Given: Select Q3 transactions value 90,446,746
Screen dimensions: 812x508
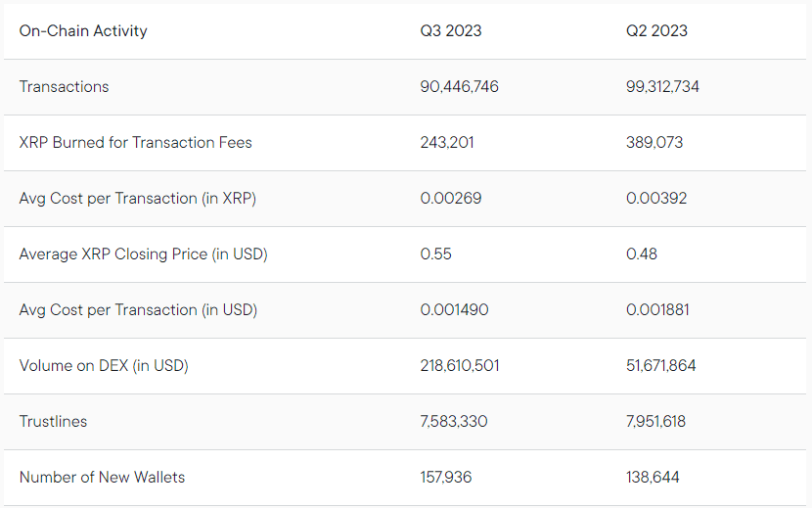Looking at the screenshot, I should pyautogui.click(x=459, y=86).
